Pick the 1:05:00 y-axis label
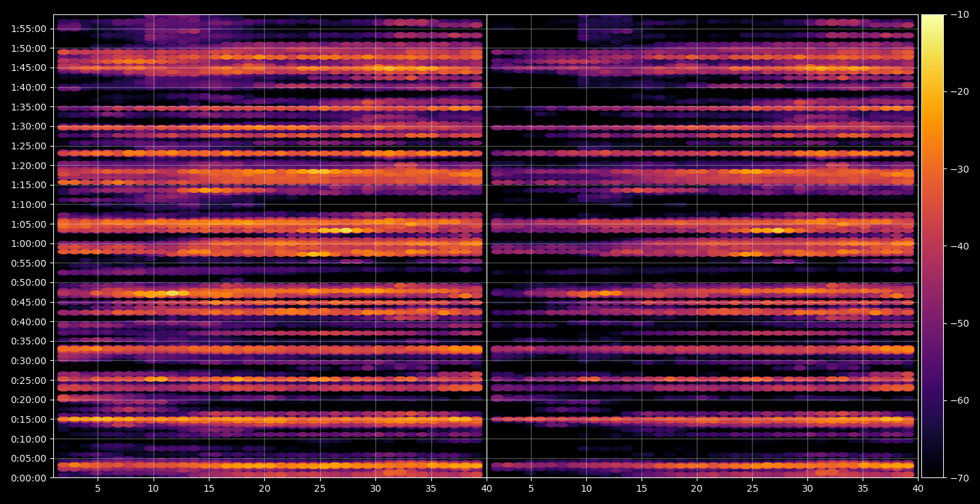 (x=29, y=224)
